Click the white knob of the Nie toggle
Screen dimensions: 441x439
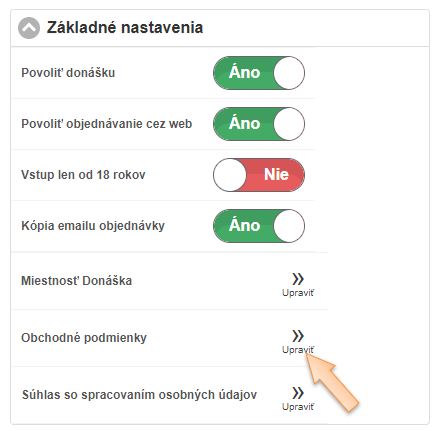point(230,175)
